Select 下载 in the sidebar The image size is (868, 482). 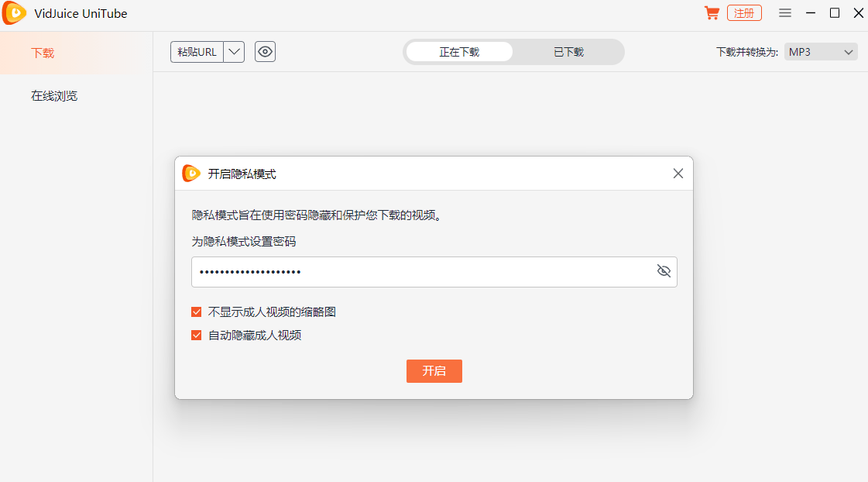pos(43,53)
